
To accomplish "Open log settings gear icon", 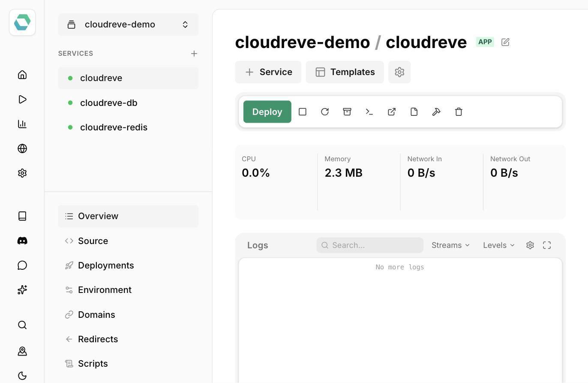I will point(530,245).
